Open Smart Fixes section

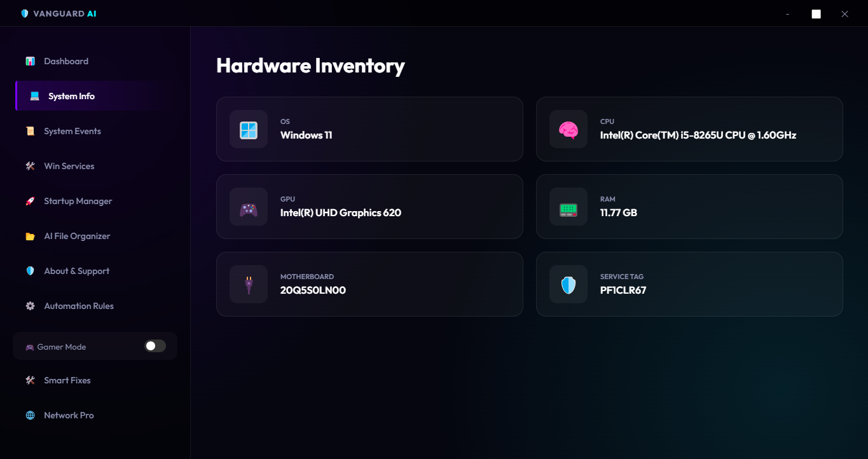[x=95, y=380]
